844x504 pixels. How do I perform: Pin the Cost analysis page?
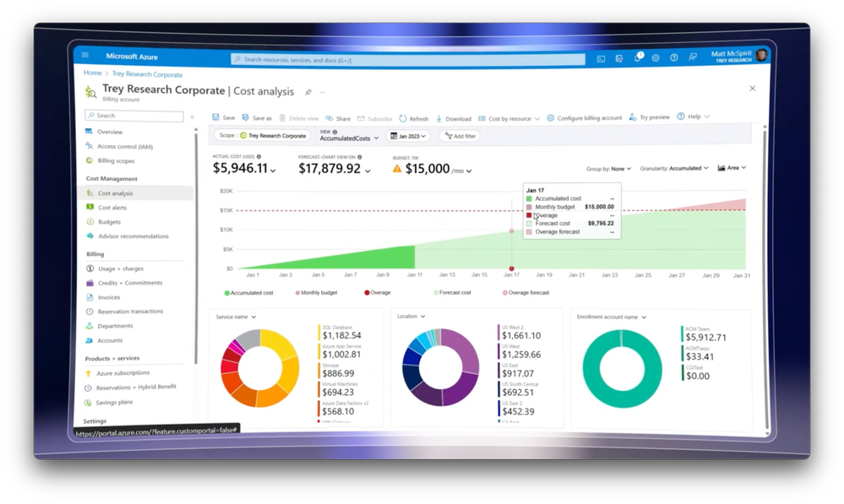tap(308, 92)
